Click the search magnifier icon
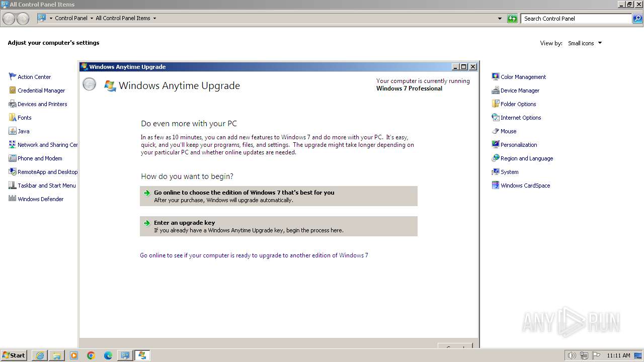Screen dimensions: 644x362 637,19
